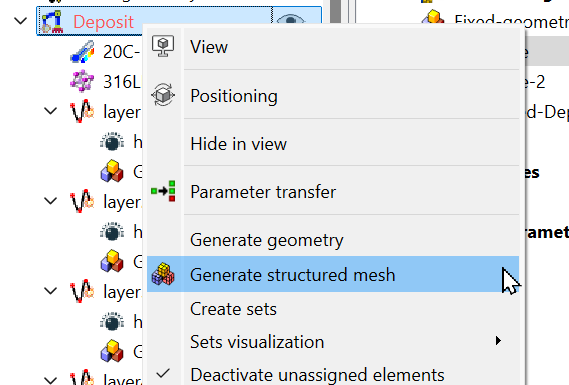Click the Parameter transfer arrow icon
This screenshot has width=569, height=385.
tap(163, 191)
